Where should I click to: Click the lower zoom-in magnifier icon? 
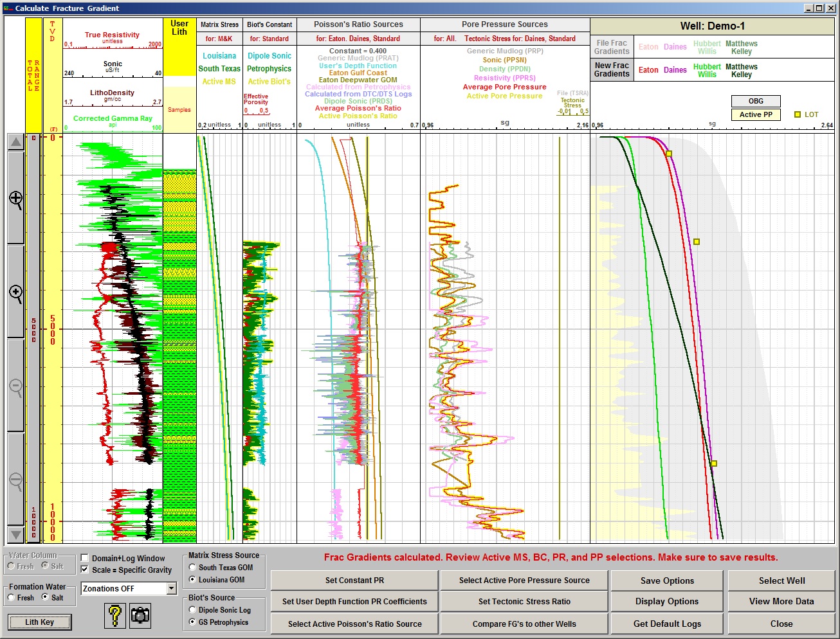pos(15,292)
